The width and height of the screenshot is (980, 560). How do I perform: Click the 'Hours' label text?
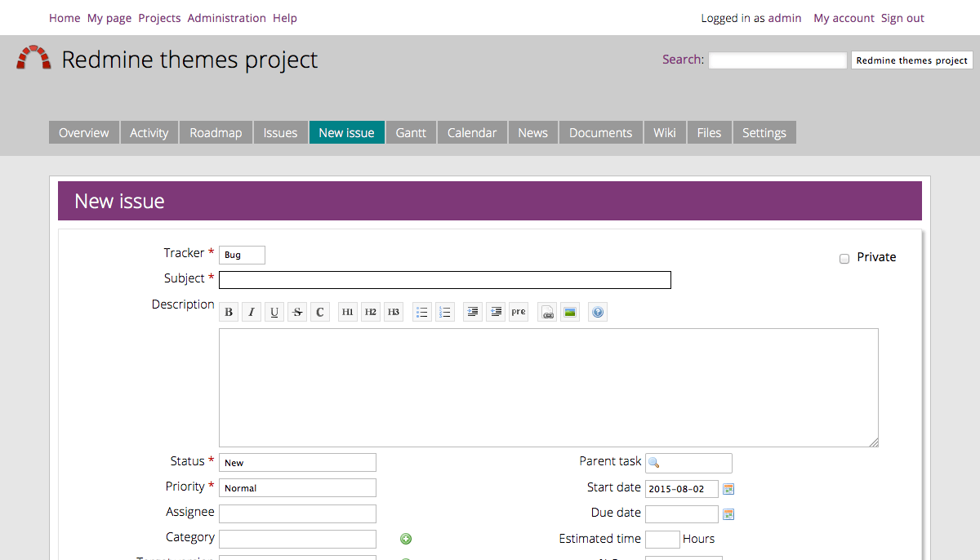pos(699,539)
